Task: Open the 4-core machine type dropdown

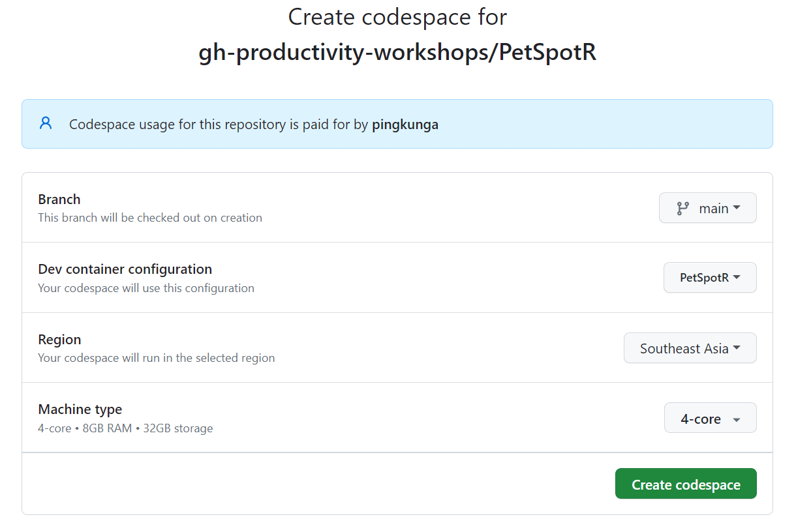Action: click(710, 418)
